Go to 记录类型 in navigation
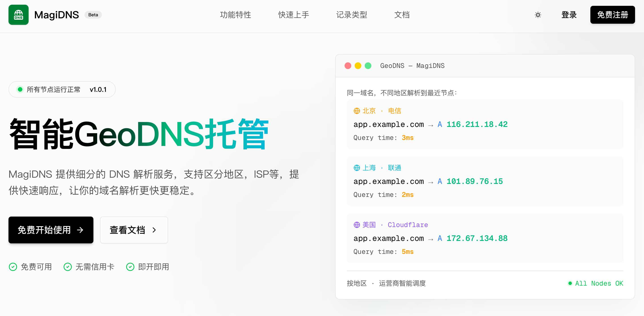The height and width of the screenshot is (316, 644). click(351, 15)
